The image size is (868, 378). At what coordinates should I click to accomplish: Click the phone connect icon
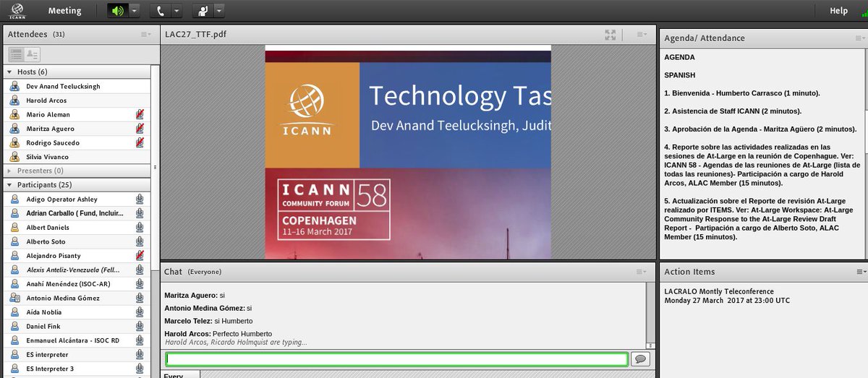pyautogui.click(x=160, y=11)
